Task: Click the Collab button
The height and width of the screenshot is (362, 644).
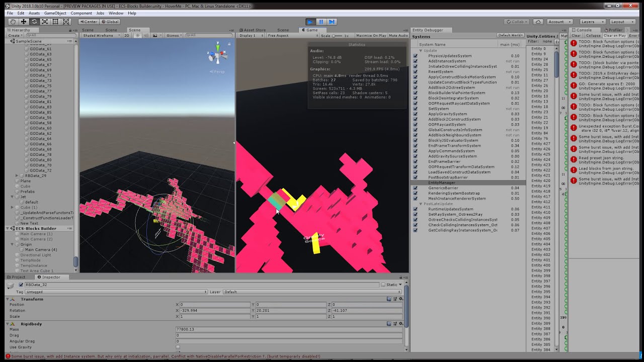Action: (x=517, y=22)
